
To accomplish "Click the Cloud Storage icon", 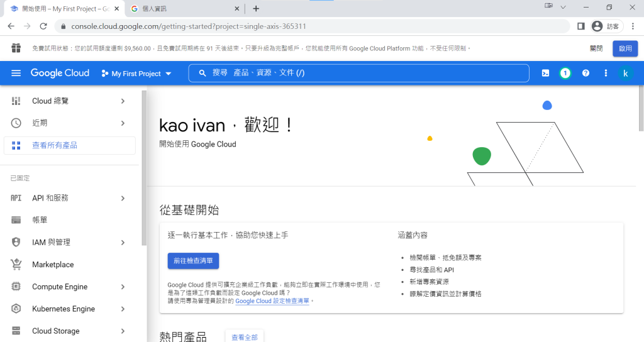I will 16,331.
